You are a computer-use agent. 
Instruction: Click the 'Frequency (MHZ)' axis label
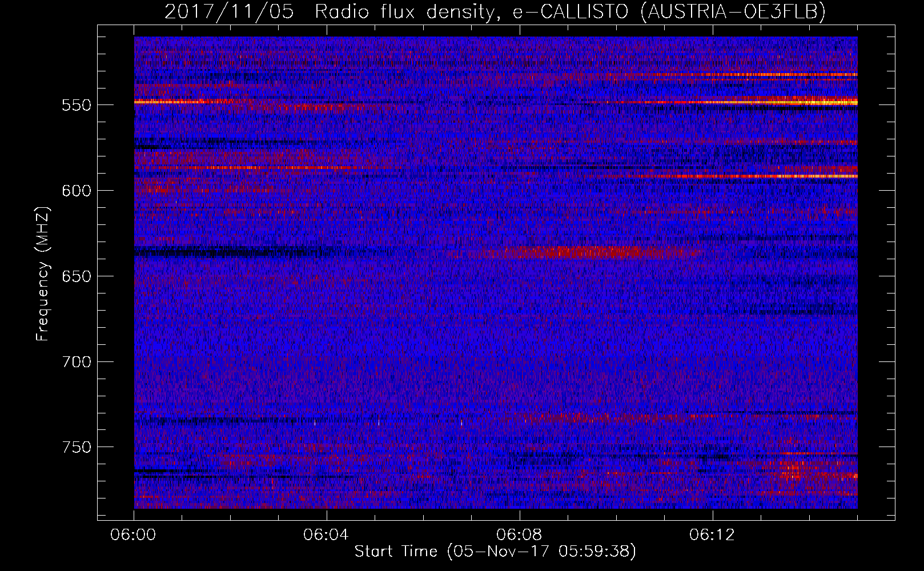(43, 274)
